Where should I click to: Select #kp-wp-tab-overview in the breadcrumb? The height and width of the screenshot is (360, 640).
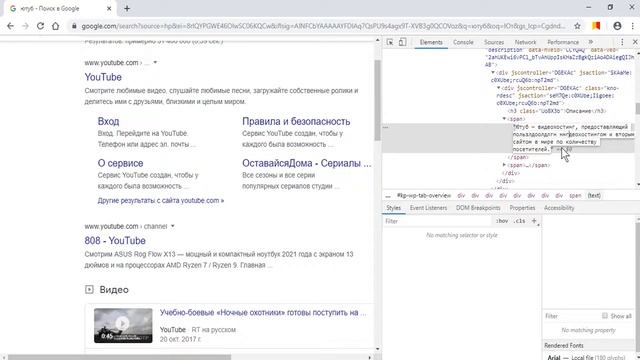pos(424,196)
